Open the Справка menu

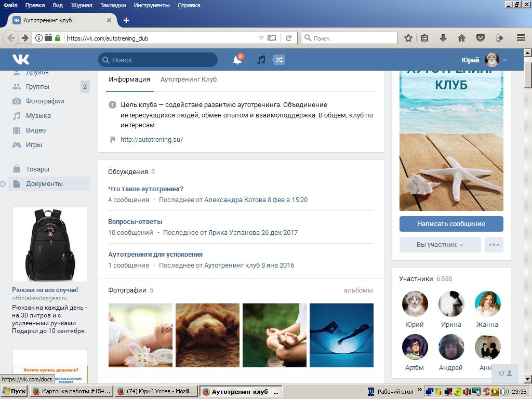[189, 5]
